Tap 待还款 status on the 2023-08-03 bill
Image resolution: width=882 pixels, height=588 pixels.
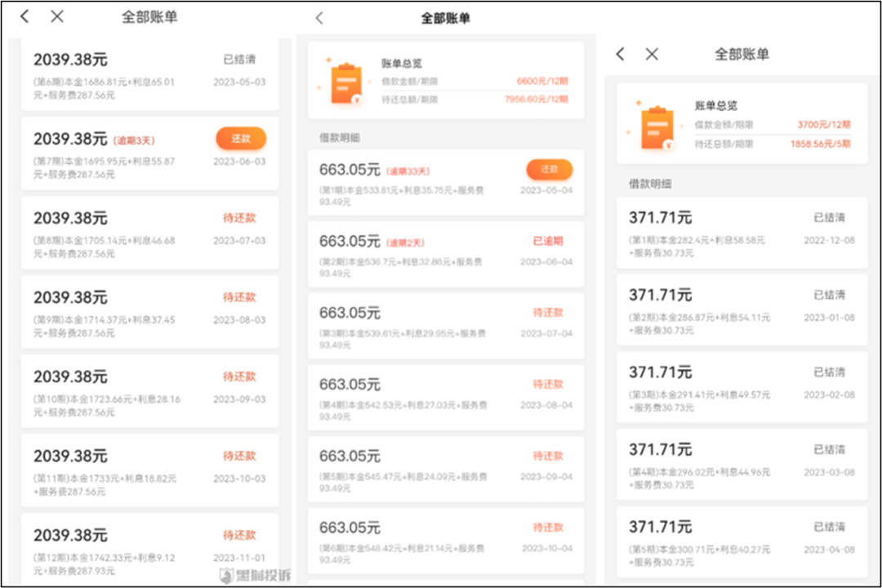click(239, 297)
